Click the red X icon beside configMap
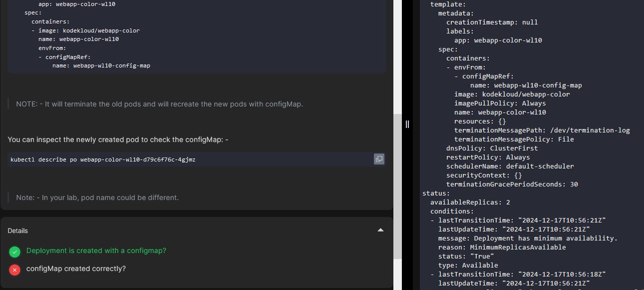This screenshot has width=644, height=290. point(14,269)
